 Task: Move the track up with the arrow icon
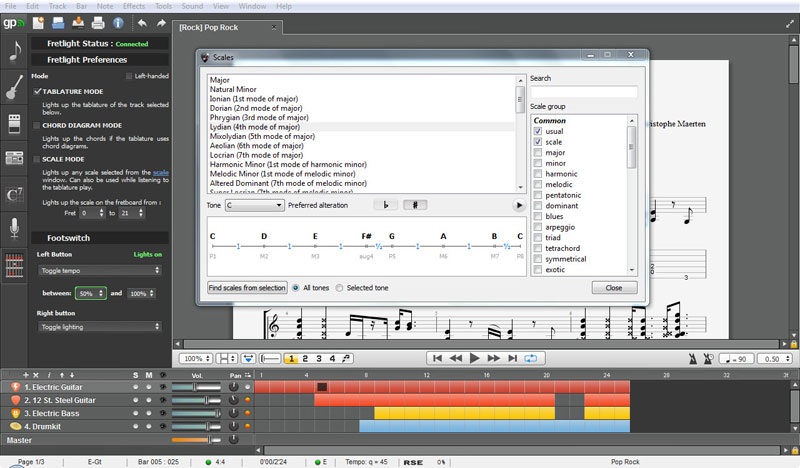click(62, 375)
